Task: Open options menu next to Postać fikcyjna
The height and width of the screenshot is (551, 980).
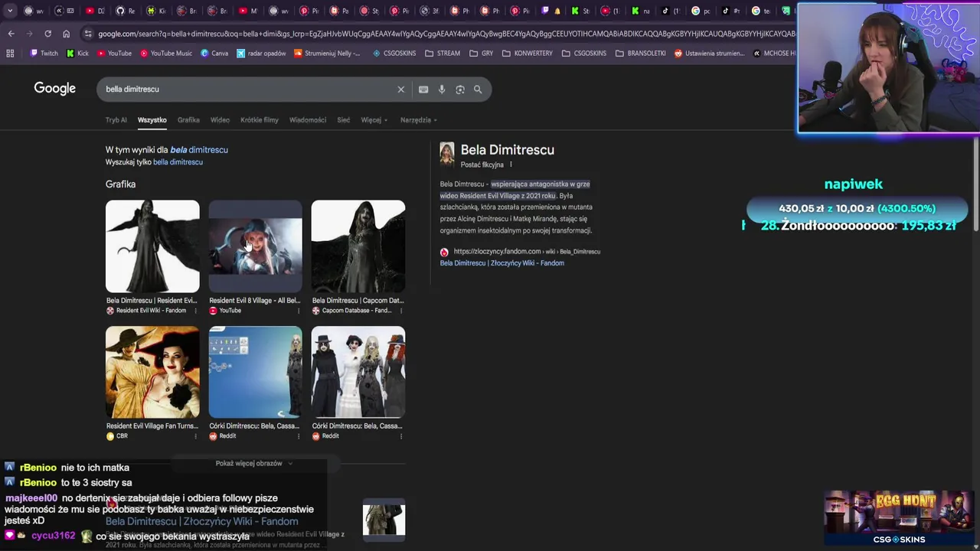Action: pyautogui.click(x=511, y=165)
